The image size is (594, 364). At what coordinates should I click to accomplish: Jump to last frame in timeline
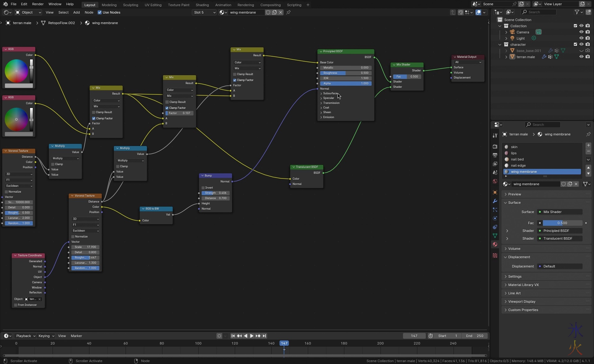click(x=264, y=336)
